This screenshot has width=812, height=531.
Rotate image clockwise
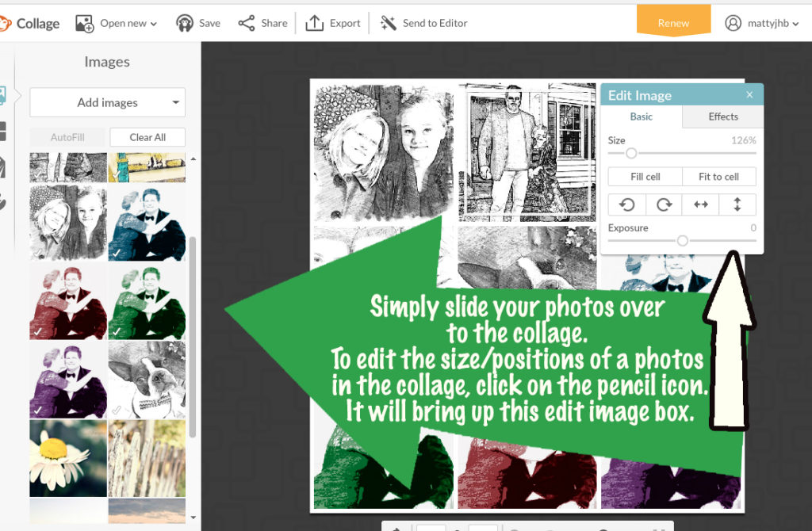click(664, 204)
